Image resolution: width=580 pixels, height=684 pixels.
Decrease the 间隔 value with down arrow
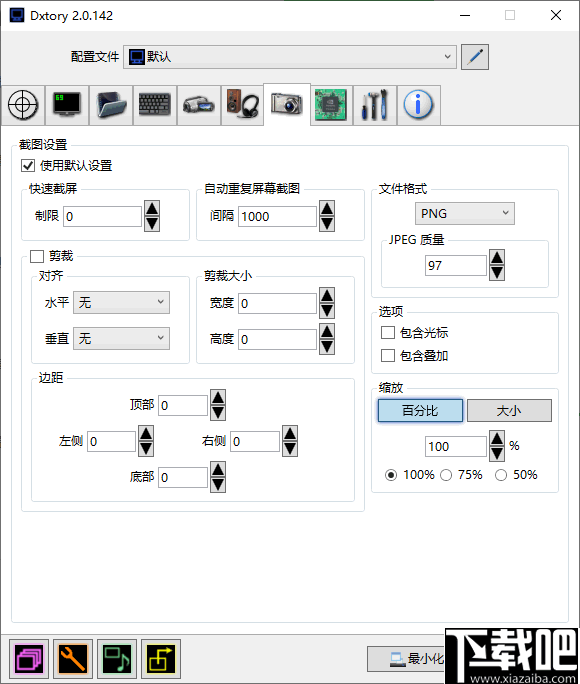click(327, 224)
